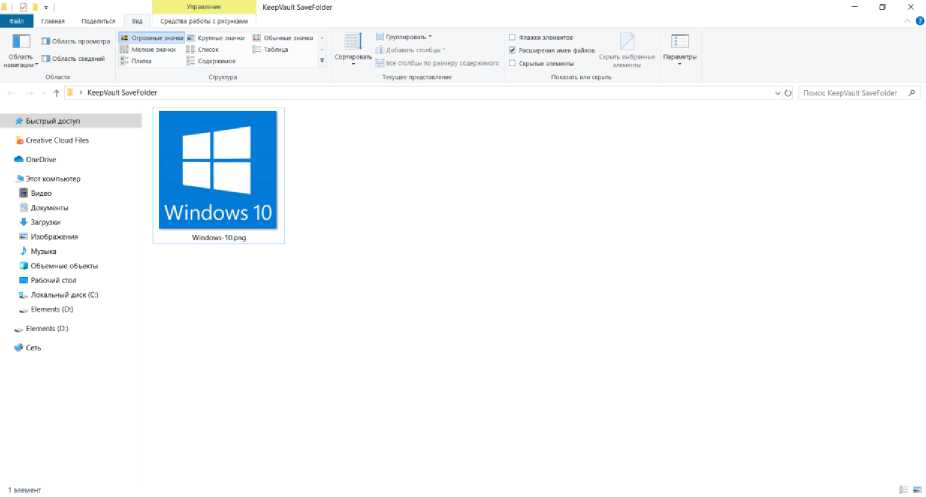926x497 pixels.
Task: Enable Флажки элементов checkbox
Action: [x=512, y=37]
